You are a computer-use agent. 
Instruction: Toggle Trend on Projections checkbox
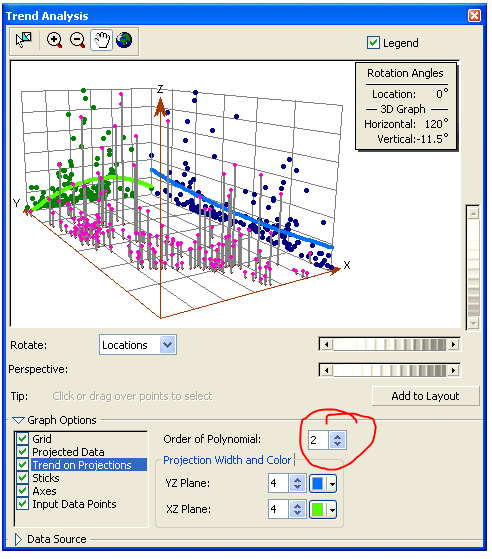click(x=22, y=465)
